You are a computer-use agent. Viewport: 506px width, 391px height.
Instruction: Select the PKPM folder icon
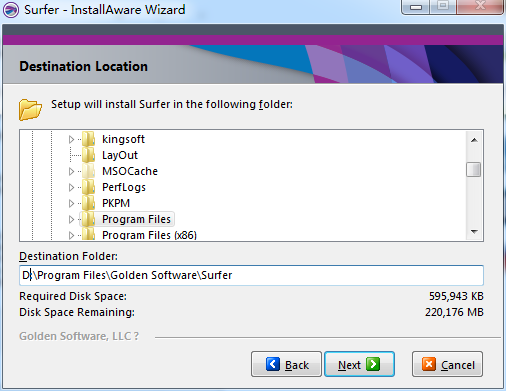[89, 203]
